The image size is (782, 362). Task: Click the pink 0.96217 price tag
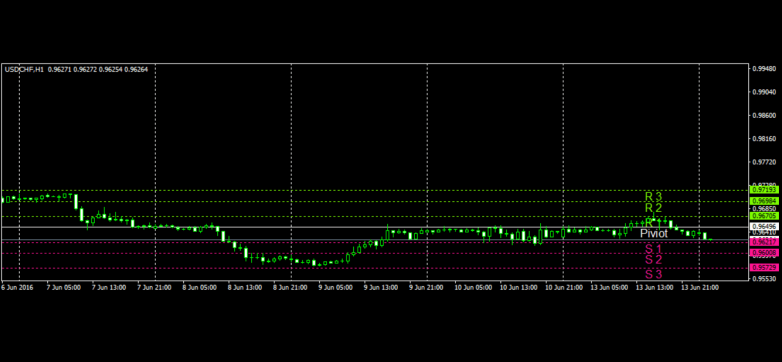point(764,241)
